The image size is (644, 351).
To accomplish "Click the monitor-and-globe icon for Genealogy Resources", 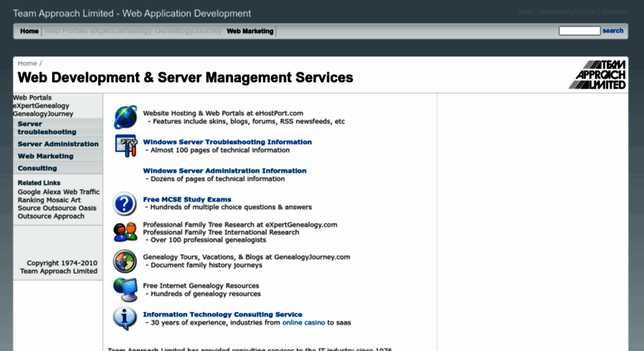I will click(125, 290).
